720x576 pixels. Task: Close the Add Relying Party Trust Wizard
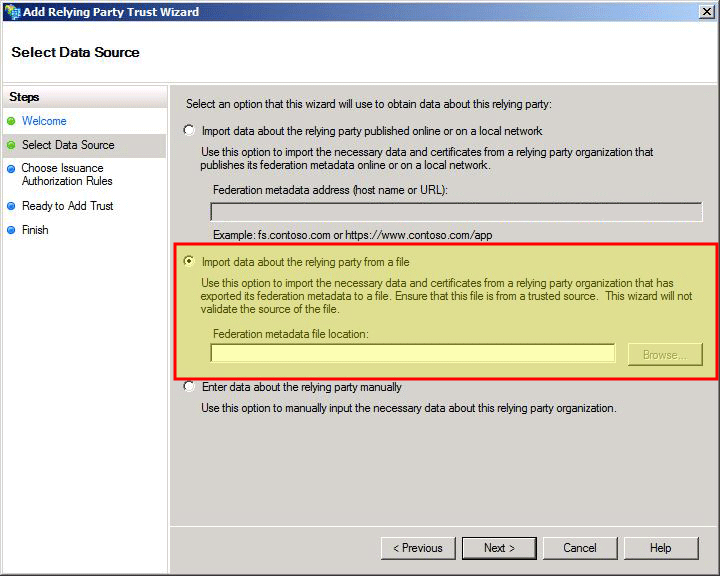[x=707, y=12]
